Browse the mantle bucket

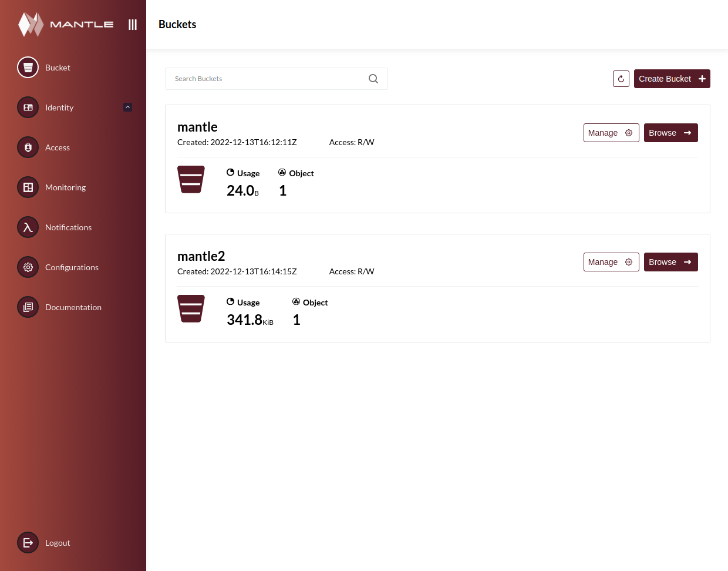[671, 133]
